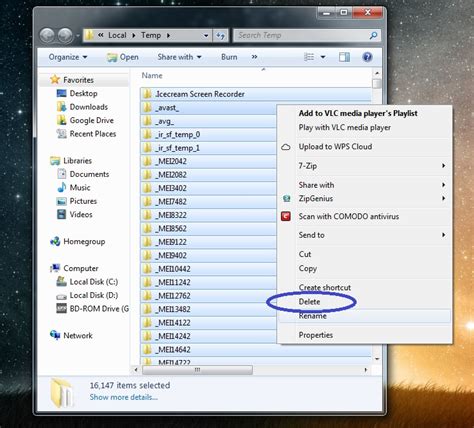This screenshot has height=428, width=474.
Task: Click the Network icon in sidebar
Action: 55,335
